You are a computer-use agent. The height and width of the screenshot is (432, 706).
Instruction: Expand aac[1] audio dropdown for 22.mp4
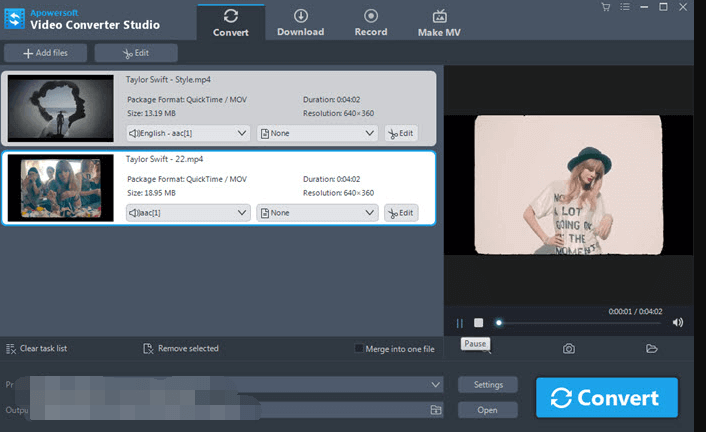tap(188, 213)
